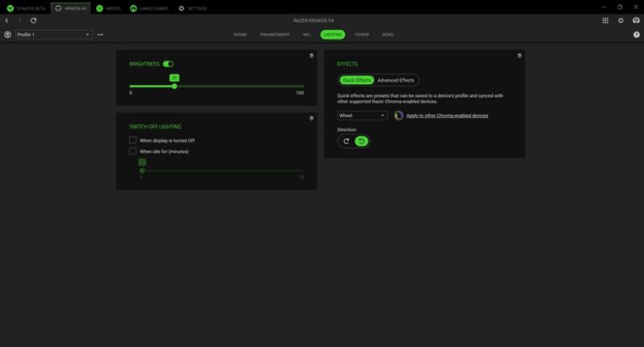Screen dimensions: 644x347
Task: Click the help question mark icon
Action: click(636, 35)
